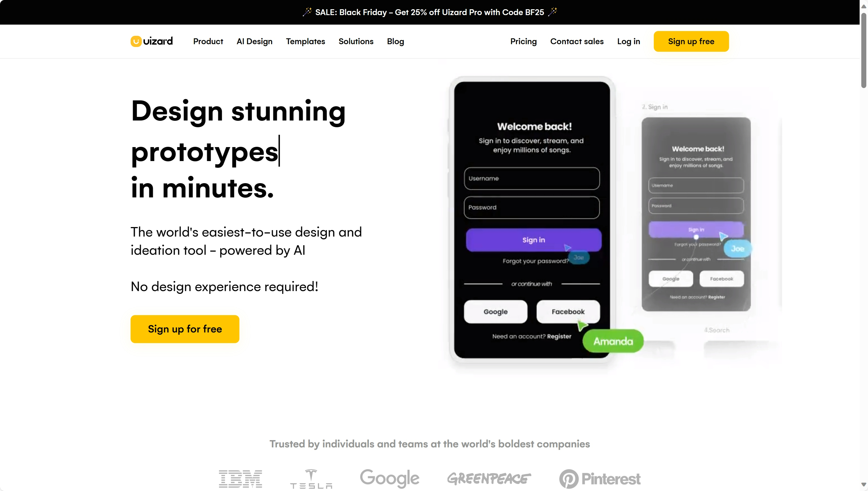Image resolution: width=868 pixels, height=491 pixels.
Task: Expand the Solutions dropdown options
Action: tap(356, 41)
